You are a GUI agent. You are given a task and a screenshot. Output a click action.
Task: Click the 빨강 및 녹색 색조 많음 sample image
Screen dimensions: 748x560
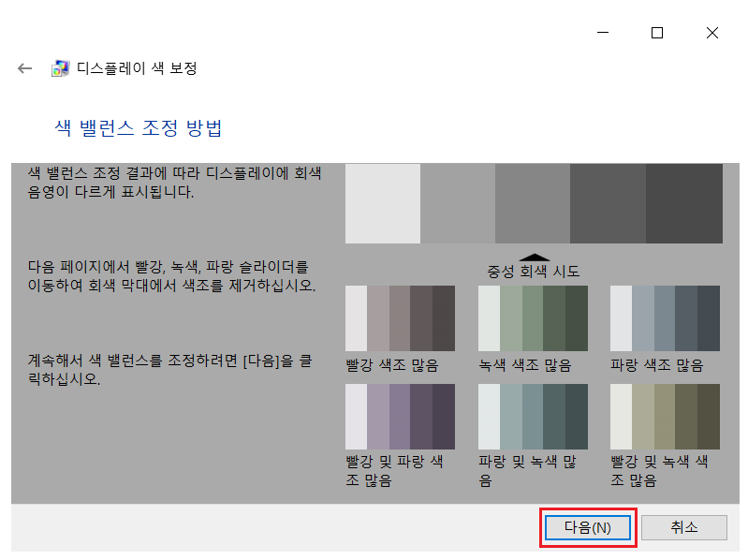(665, 417)
